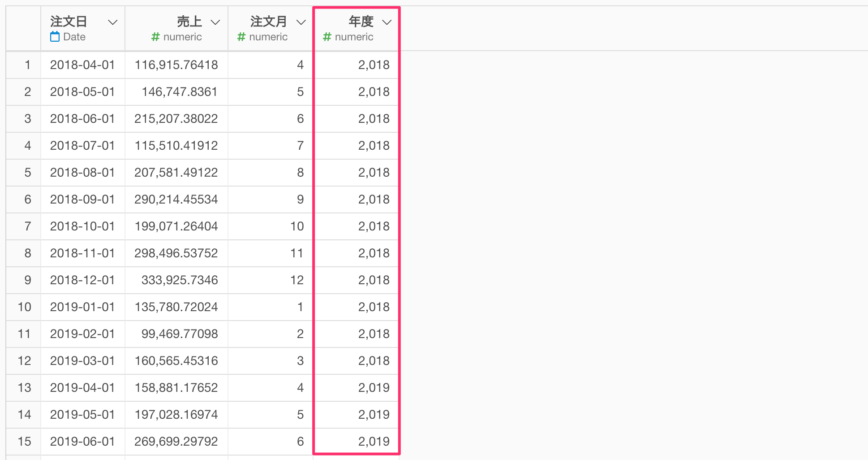Click the calendar Date type icon

(55, 37)
